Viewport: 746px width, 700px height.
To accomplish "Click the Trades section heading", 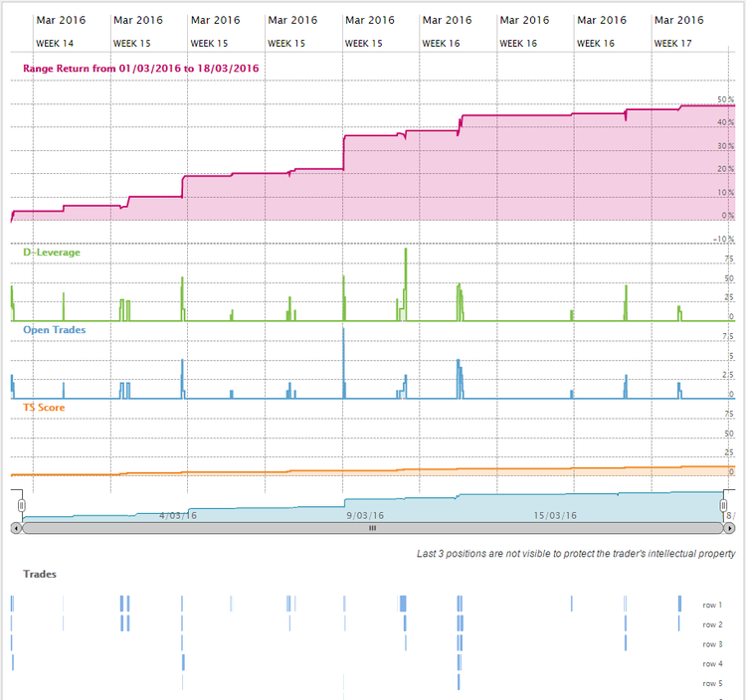I will [40, 574].
